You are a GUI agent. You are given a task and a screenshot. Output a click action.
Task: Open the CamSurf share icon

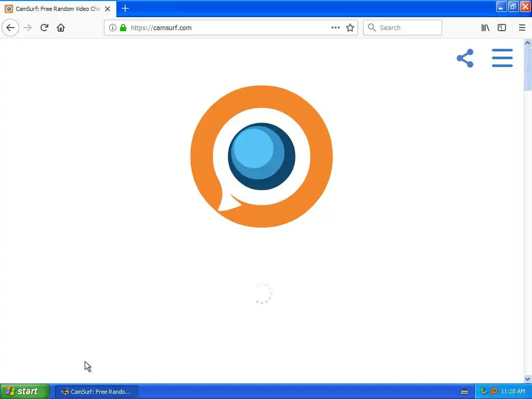465,58
